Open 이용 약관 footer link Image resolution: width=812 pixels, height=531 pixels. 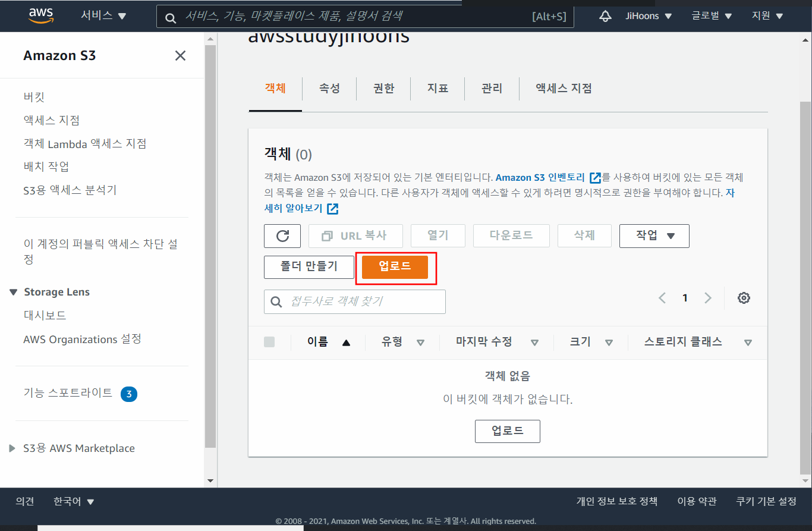coord(697,501)
